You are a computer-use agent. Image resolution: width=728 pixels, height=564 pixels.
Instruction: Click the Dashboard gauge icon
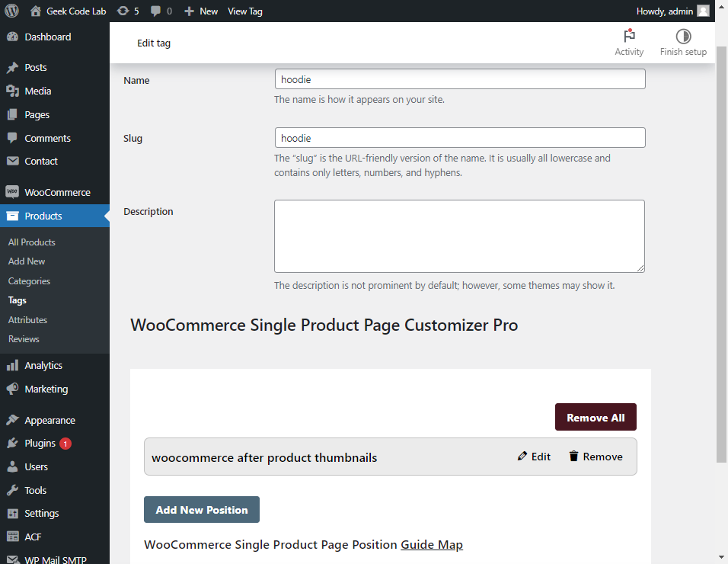12,37
